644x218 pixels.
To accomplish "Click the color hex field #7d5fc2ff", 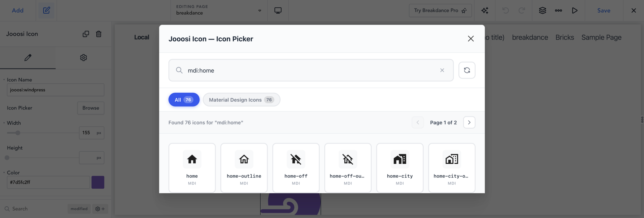I will [x=48, y=182].
